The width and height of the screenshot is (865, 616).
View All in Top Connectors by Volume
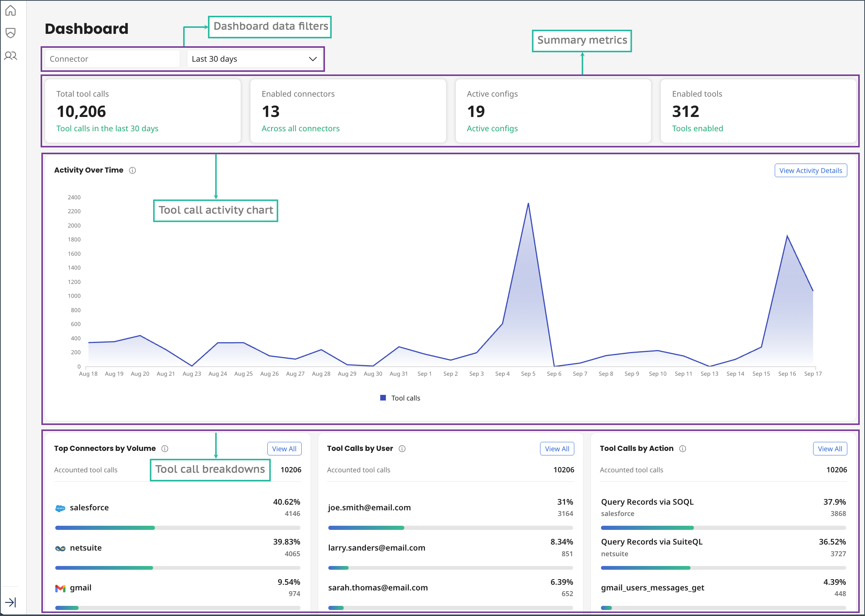coord(284,449)
